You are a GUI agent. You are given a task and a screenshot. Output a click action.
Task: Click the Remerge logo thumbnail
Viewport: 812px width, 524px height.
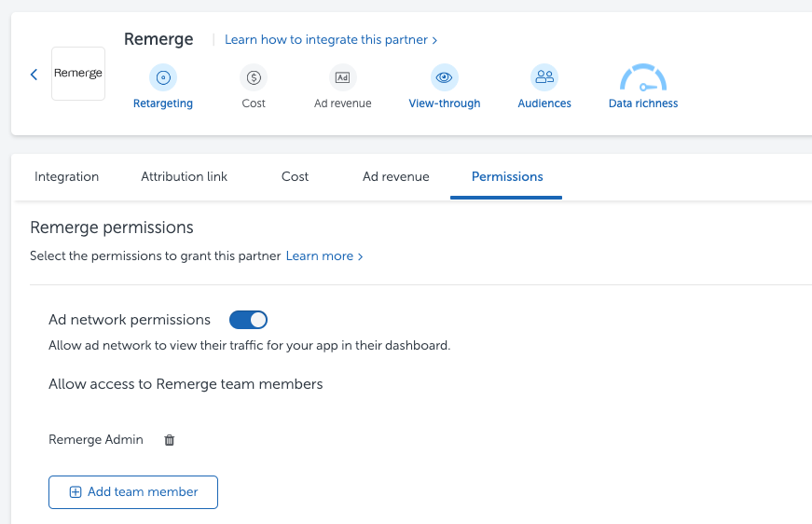pos(78,74)
